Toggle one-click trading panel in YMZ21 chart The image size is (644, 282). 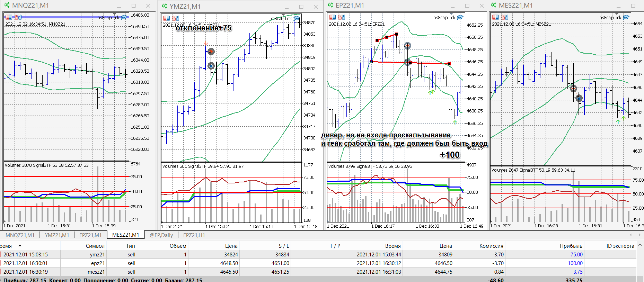(x=167, y=18)
